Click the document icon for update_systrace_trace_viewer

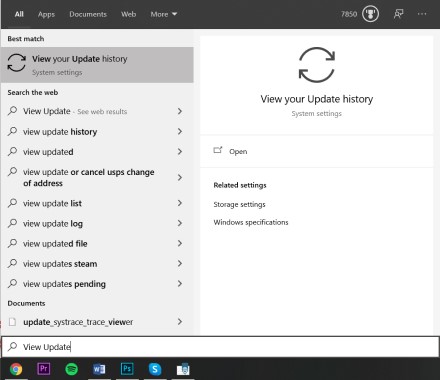pyautogui.click(x=12, y=322)
